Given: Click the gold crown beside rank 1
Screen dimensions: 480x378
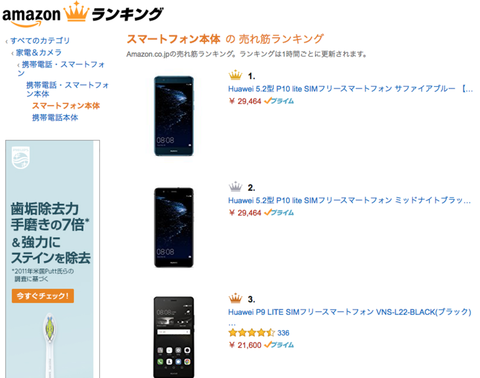Looking at the screenshot, I should [x=235, y=75].
